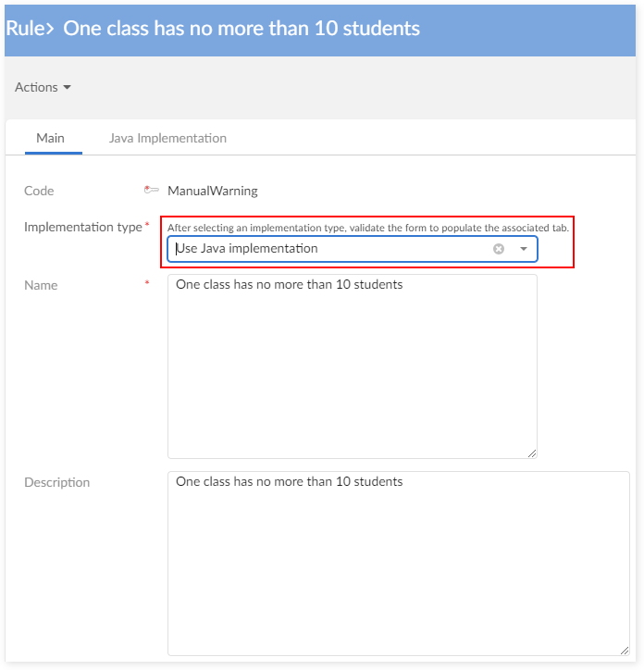Clear the Implementation type selection

pos(499,249)
